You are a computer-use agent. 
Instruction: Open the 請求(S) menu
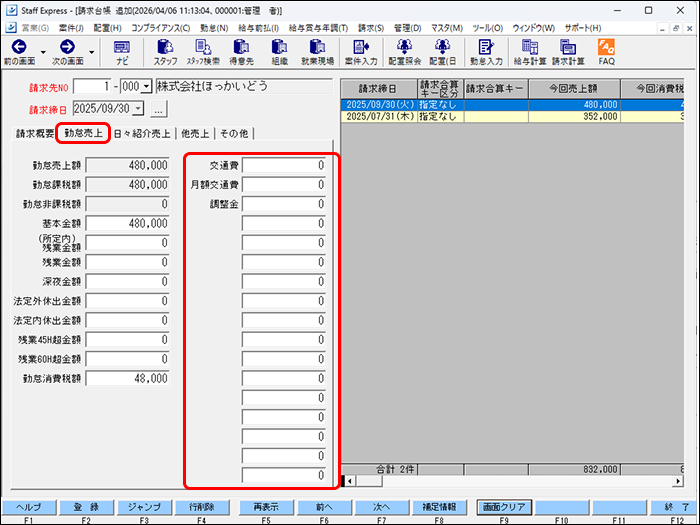coord(371,28)
